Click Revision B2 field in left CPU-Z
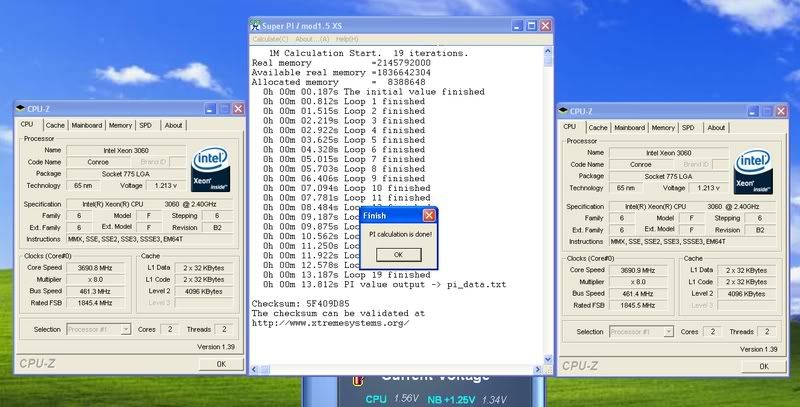 (217, 227)
